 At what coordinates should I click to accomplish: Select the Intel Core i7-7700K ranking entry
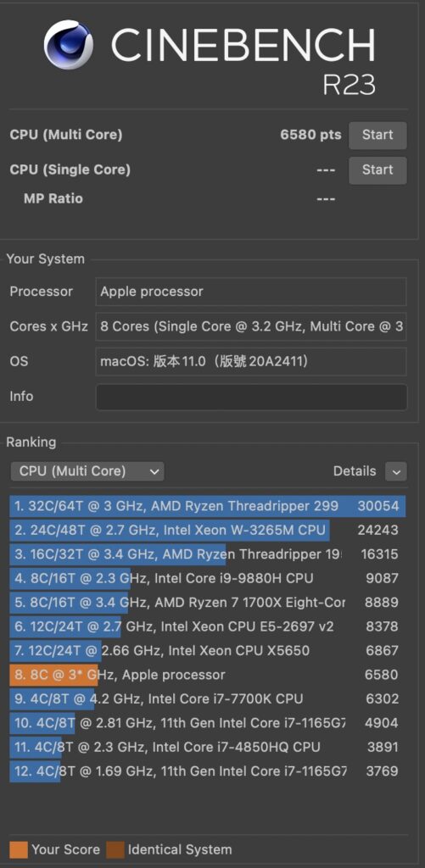click(x=208, y=699)
